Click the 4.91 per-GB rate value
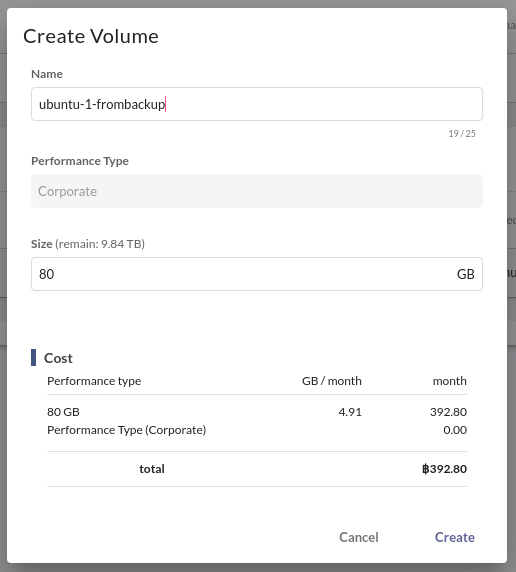This screenshot has height=572, width=516. pos(350,412)
